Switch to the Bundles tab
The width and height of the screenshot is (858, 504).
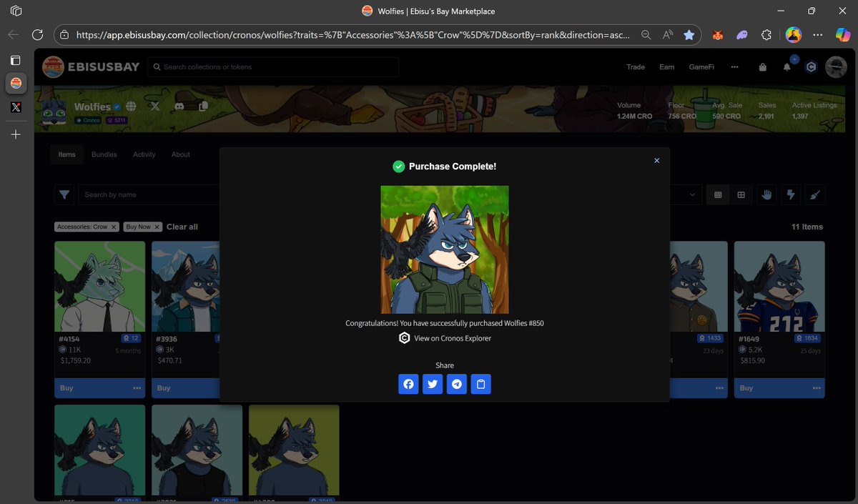pyautogui.click(x=104, y=154)
